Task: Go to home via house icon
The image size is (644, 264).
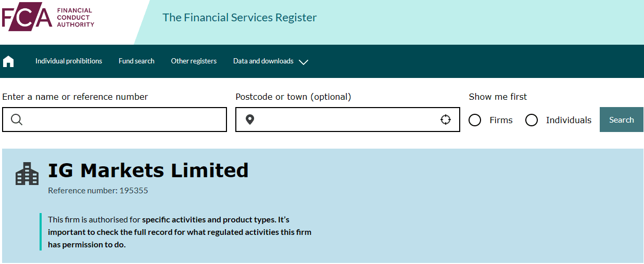Action: [8, 61]
